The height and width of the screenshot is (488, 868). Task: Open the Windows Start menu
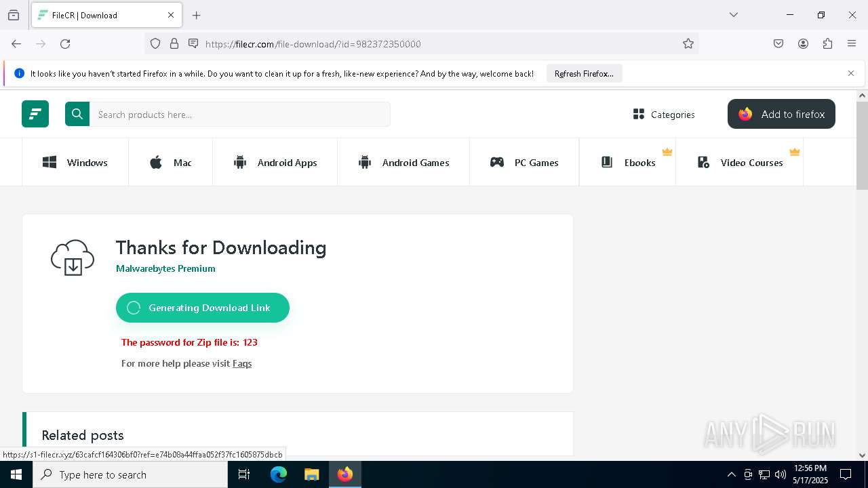16,474
